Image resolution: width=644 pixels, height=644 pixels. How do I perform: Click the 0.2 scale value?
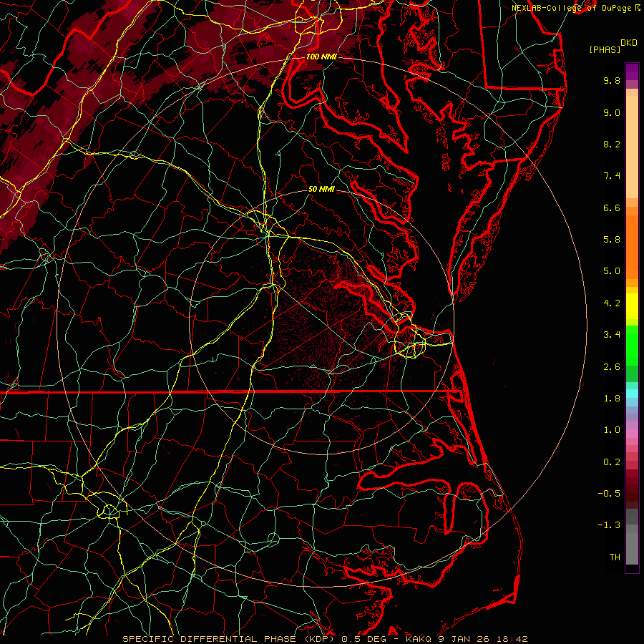coord(612,462)
